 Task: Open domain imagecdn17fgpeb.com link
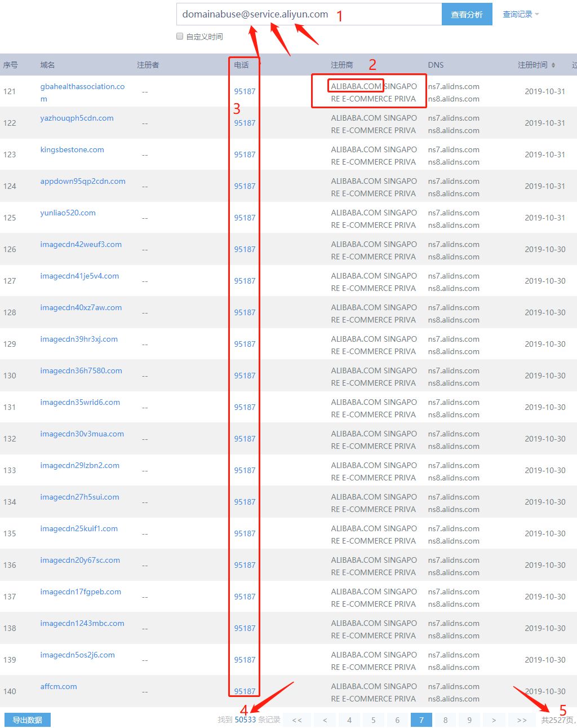tap(81, 592)
